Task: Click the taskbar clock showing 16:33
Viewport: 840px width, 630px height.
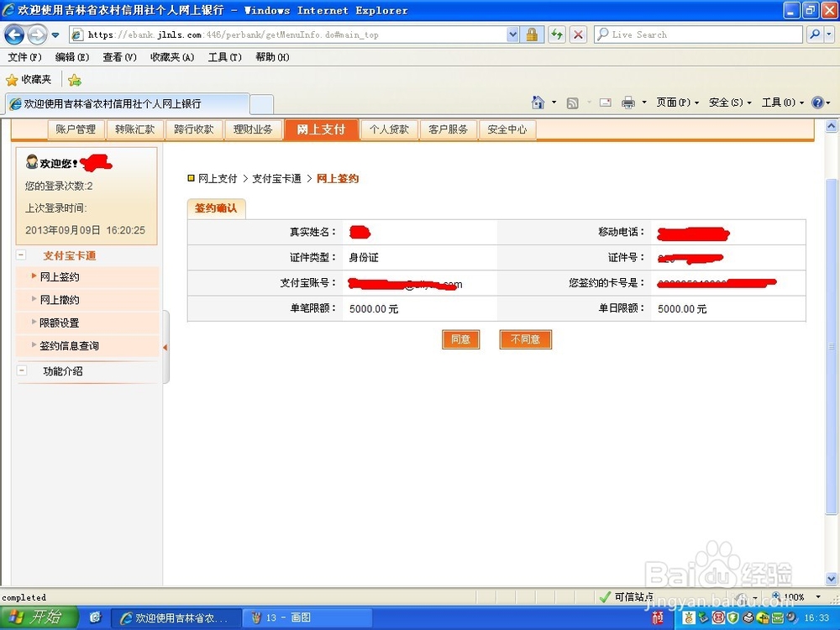Action: point(816,617)
